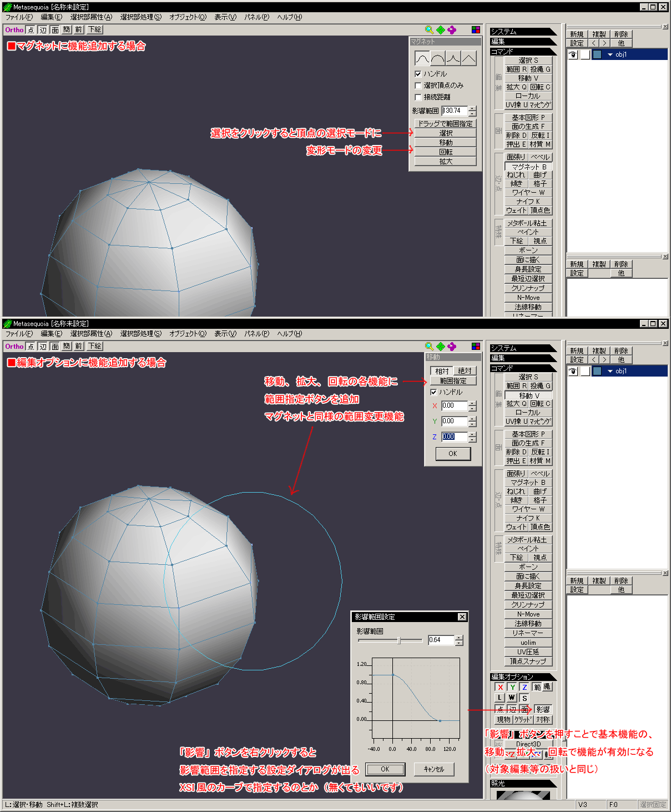Viewport: 671px width, 812px height.
Task: Collapse the システム panel header in top window
Action: tap(523, 32)
